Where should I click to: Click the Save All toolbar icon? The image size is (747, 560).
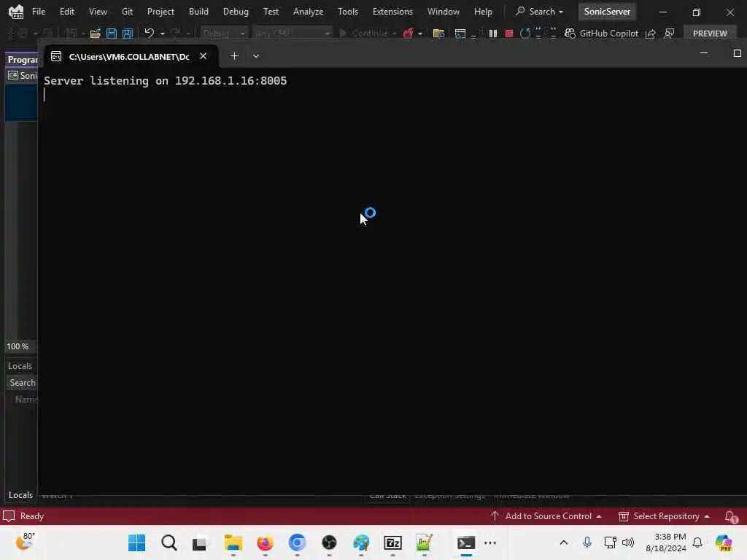(x=128, y=34)
